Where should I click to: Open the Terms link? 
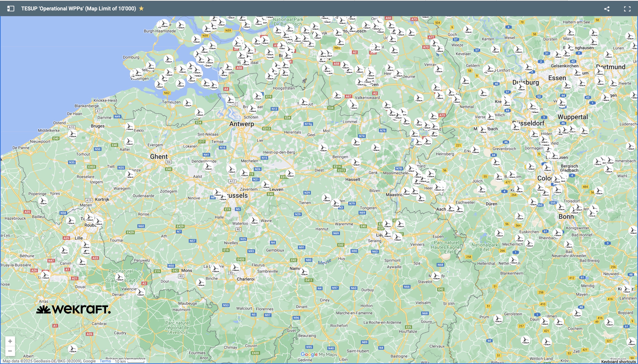click(x=105, y=361)
